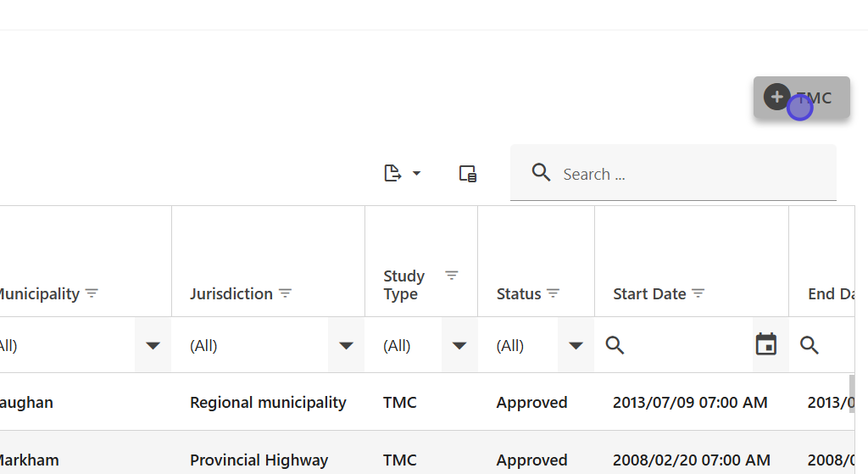The height and width of the screenshot is (474, 868).
Task: Open the export dropdown icon
Action: [x=403, y=174]
